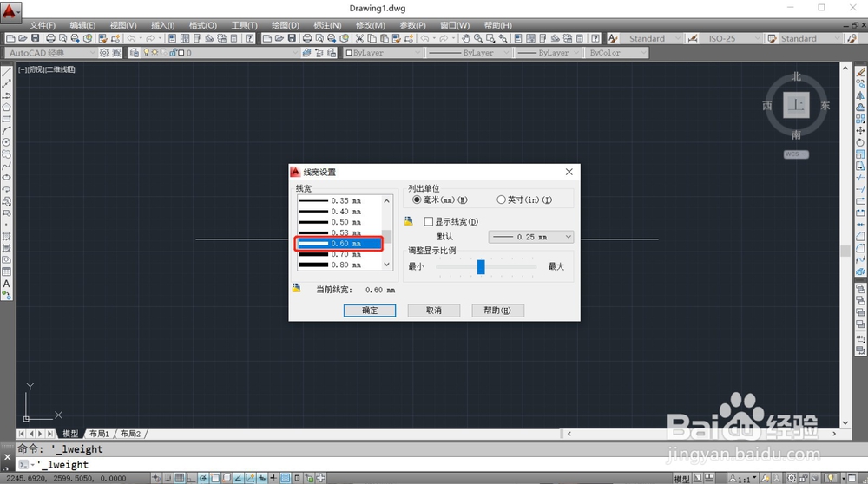The image size is (868, 484).
Task: Click lineweight list scroll down arrow
Action: click(x=387, y=265)
